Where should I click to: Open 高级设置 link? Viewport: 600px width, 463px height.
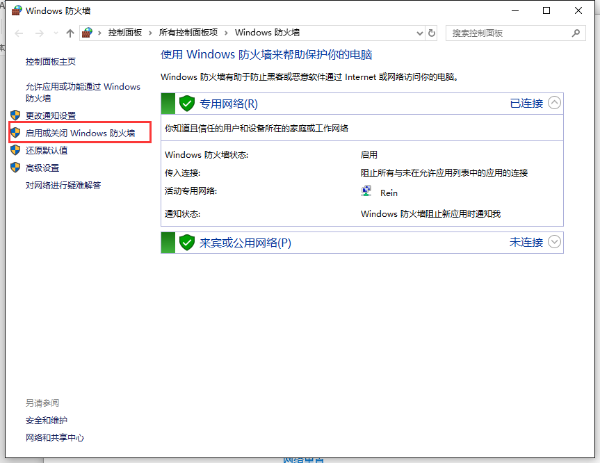click(x=42, y=168)
